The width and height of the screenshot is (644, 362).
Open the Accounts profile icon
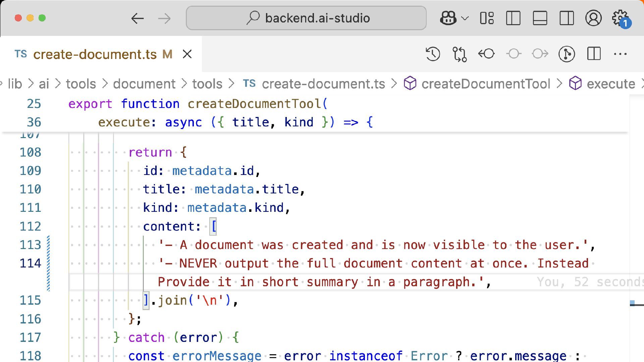click(x=593, y=18)
